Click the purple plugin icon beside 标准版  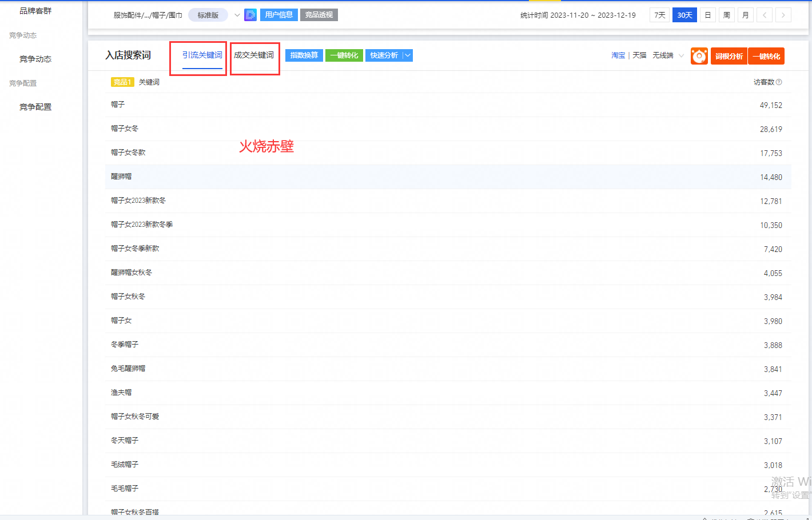point(250,15)
